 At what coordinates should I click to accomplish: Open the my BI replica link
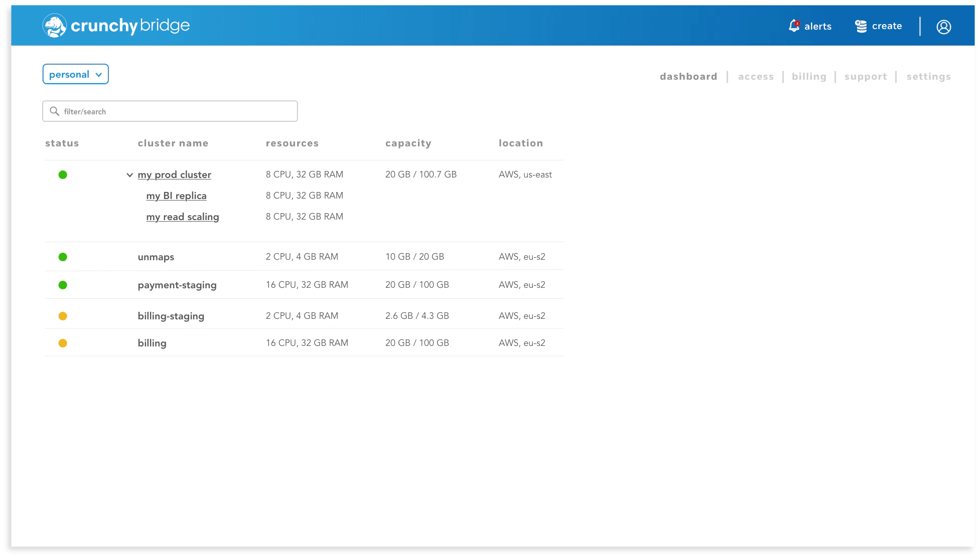176,196
